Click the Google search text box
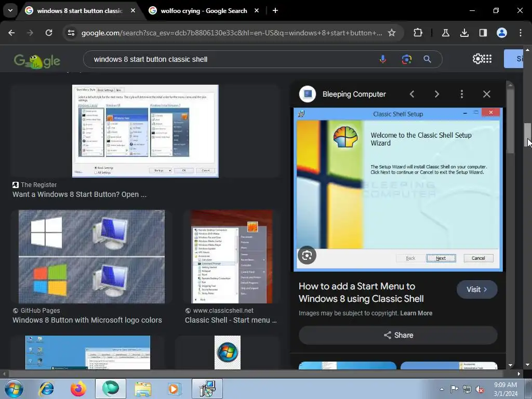This screenshot has width=532, height=399. (231, 59)
